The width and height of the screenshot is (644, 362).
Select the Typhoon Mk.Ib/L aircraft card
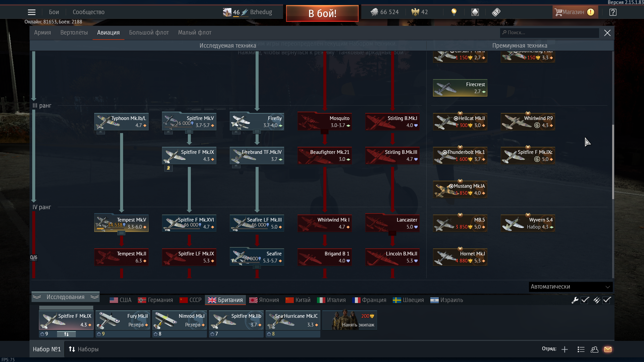121,122
